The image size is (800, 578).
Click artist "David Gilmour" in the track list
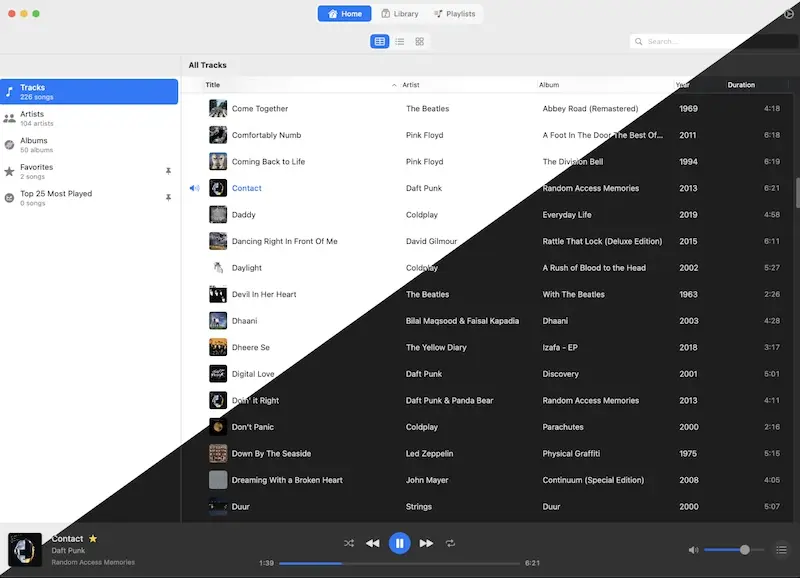pos(431,241)
